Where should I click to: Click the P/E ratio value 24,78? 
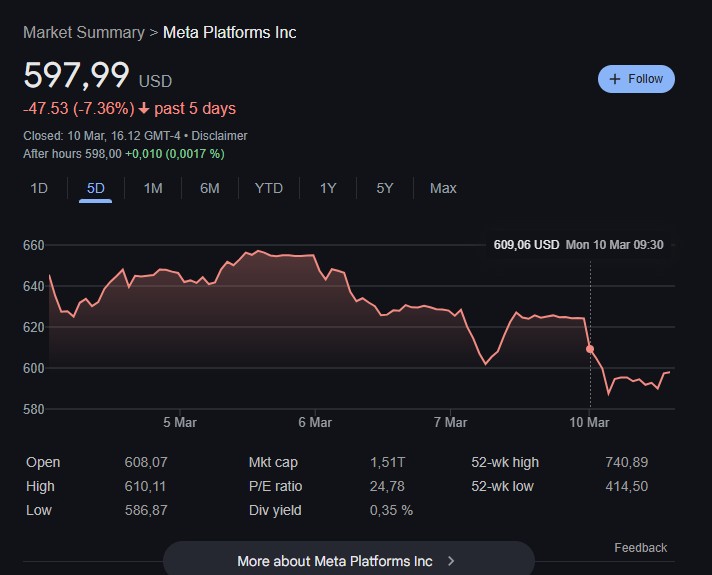[387, 486]
